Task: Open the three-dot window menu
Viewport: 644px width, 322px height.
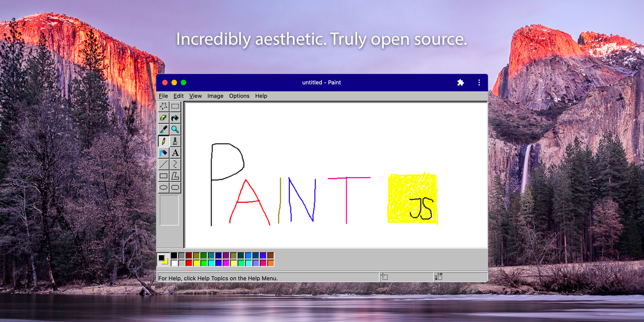Action: pyautogui.click(x=478, y=82)
